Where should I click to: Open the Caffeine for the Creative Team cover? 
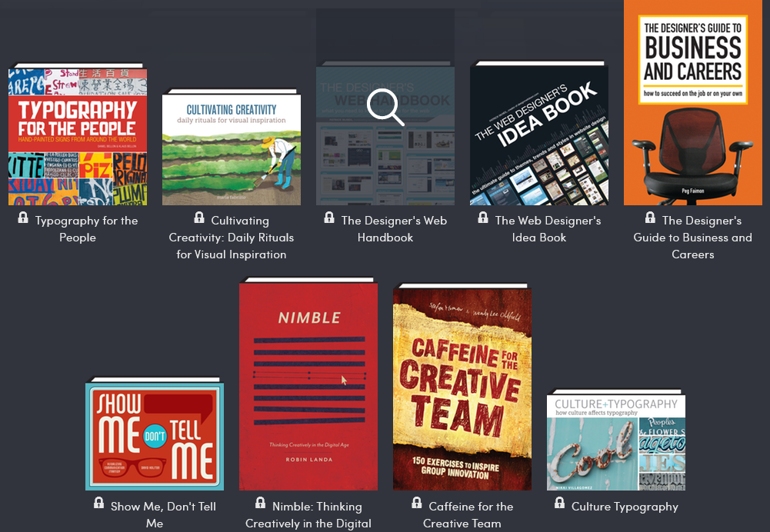[x=462, y=387]
